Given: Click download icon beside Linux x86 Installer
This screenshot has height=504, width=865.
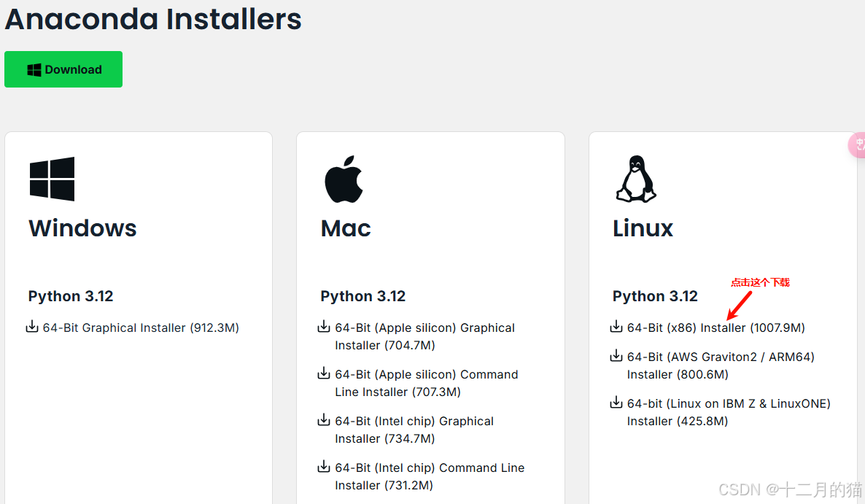Looking at the screenshot, I should pyautogui.click(x=616, y=327).
